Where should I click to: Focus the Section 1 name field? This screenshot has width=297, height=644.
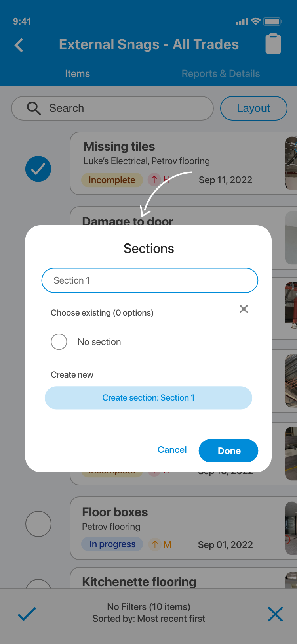point(150,280)
